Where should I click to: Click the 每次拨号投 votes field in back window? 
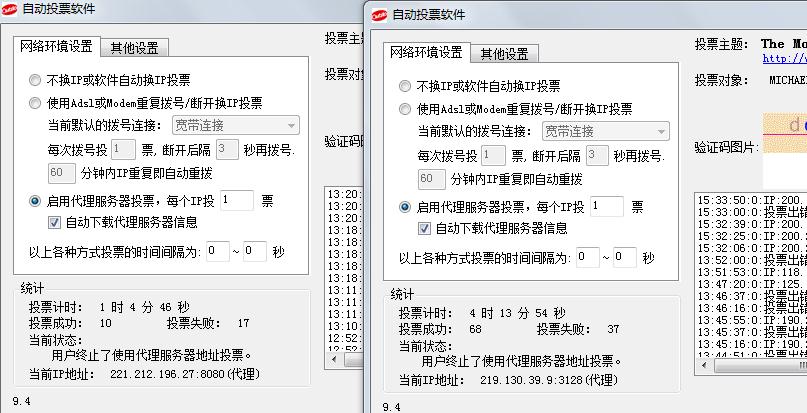pos(124,149)
